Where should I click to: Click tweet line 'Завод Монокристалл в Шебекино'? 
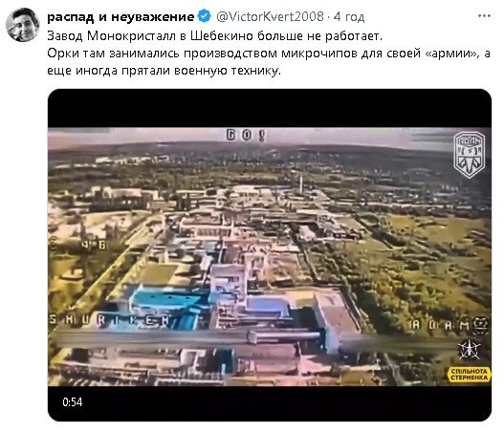tap(215, 35)
